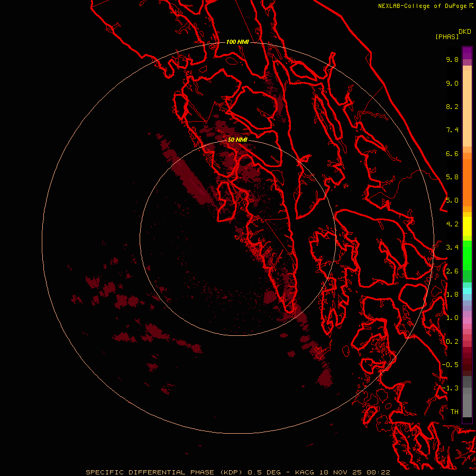Click the 1.0 legend value

point(452,318)
